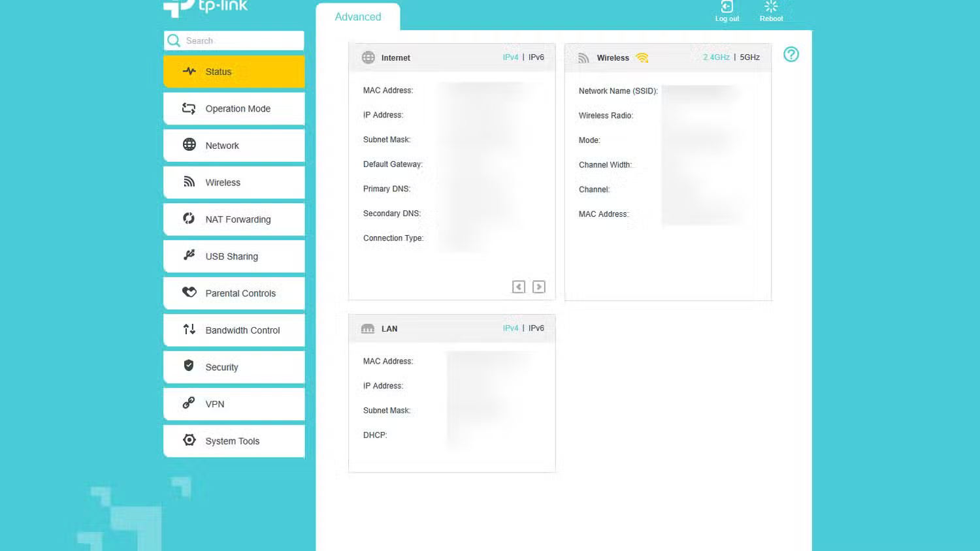
Task: Open help via question mark icon
Action: (791, 55)
